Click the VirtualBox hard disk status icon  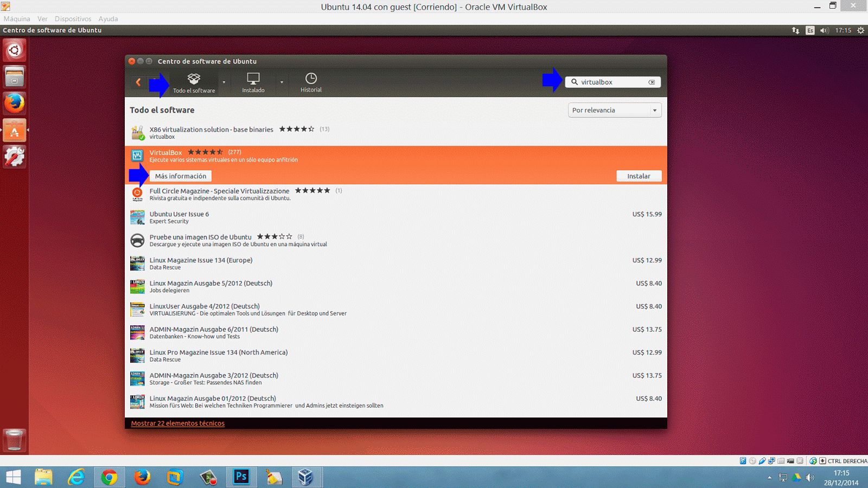point(743,460)
